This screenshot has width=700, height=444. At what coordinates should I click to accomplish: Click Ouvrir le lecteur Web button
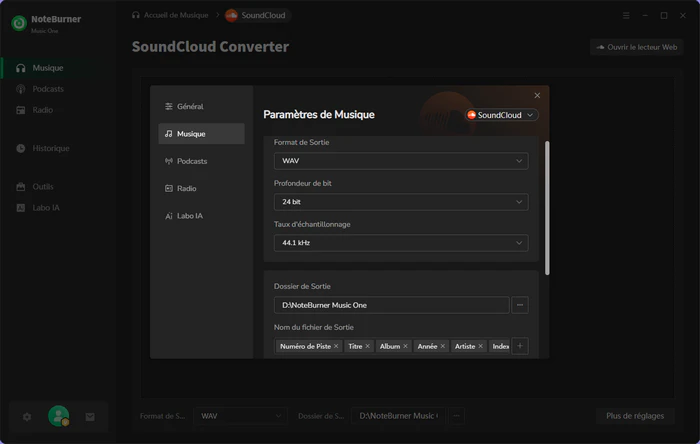tap(636, 47)
